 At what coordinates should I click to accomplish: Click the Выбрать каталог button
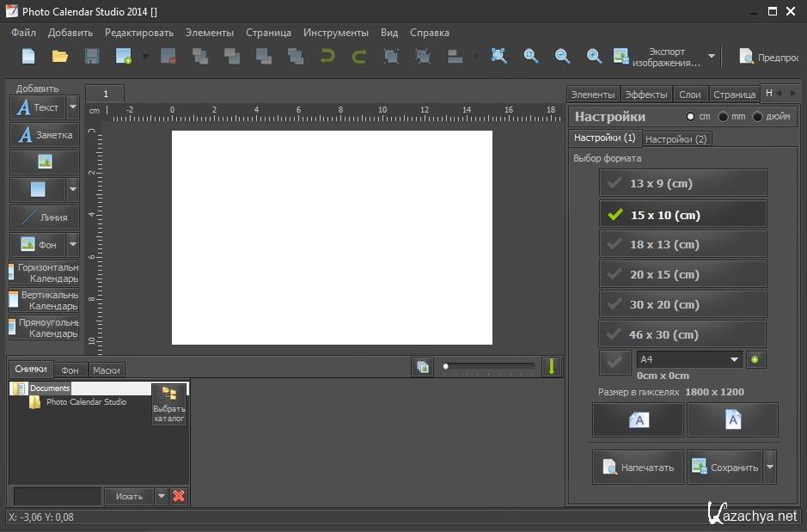coord(169,403)
